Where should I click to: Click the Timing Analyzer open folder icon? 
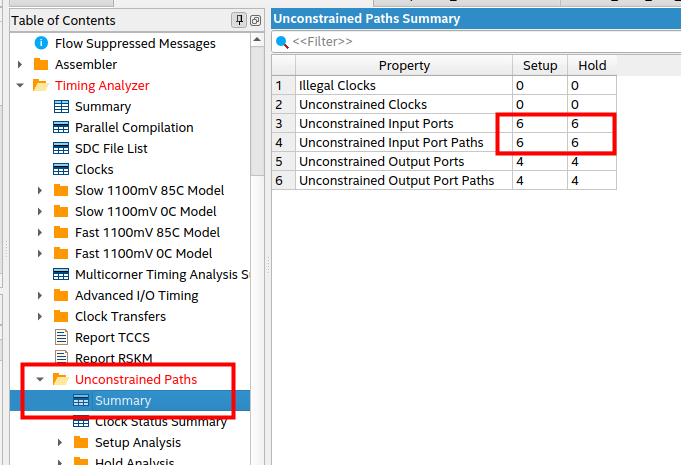point(41,85)
